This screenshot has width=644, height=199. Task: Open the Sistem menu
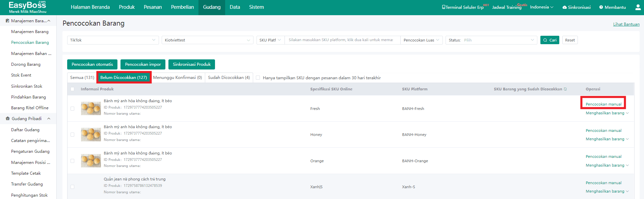(x=257, y=7)
